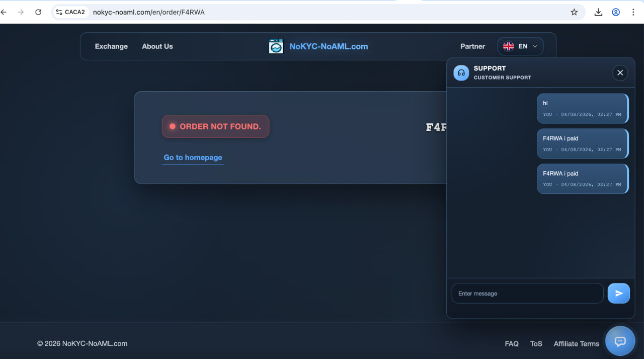Follow the Go to homepage link

193,158
